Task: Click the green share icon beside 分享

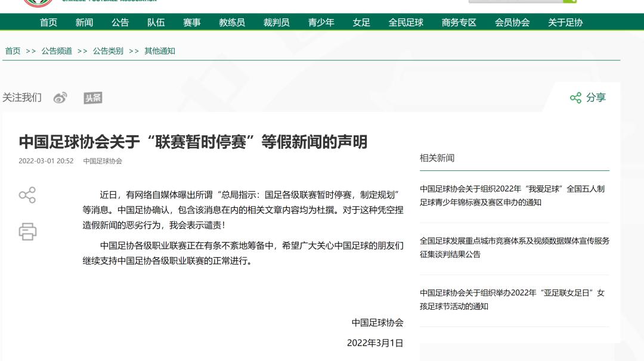Action: (576, 98)
